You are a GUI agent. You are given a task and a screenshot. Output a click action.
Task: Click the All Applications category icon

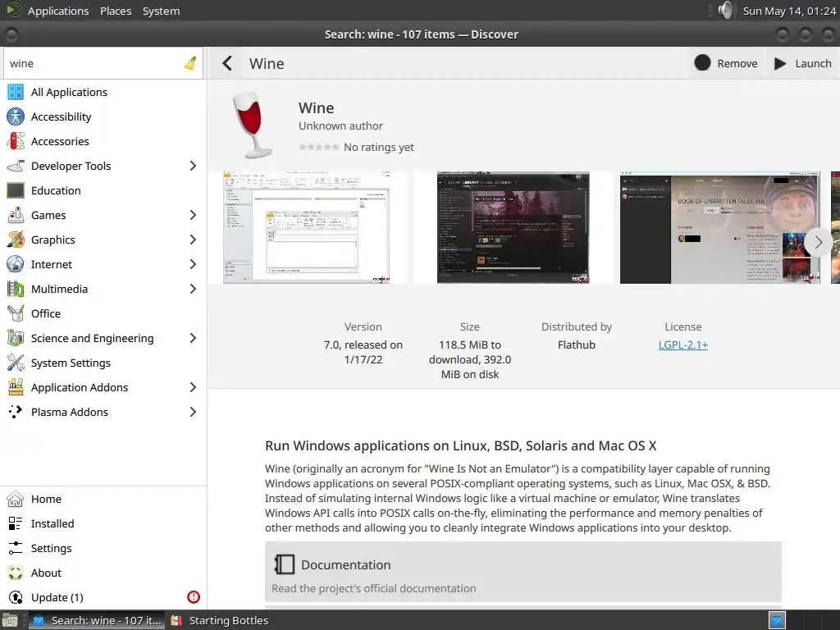(x=16, y=92)
